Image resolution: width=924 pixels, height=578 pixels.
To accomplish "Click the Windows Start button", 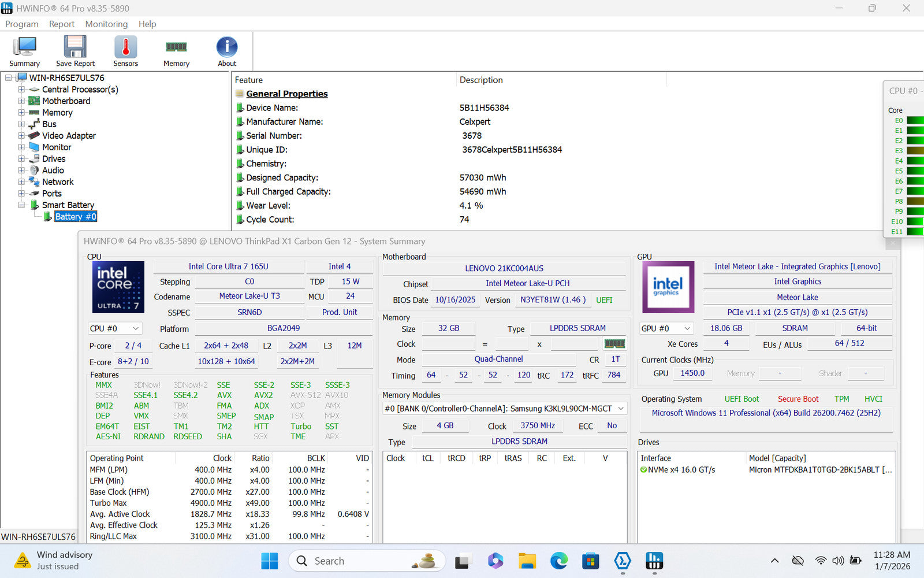I will coord(270,561).
